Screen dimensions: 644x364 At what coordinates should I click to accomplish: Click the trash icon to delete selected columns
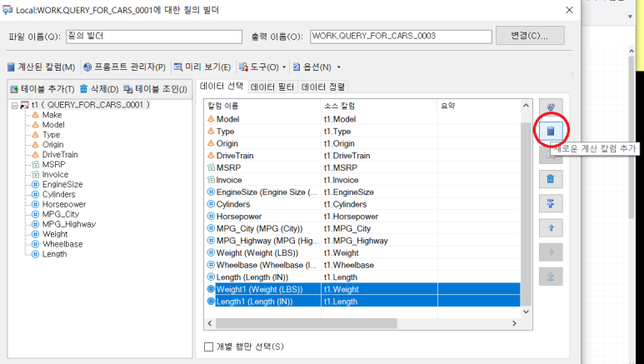click(551, 179)
